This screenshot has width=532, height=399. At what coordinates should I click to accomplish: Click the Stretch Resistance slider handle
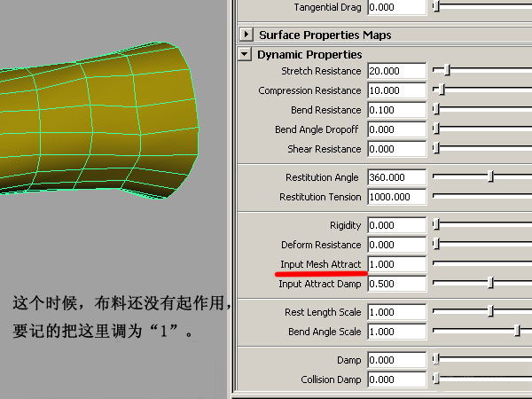coord(448,70)
